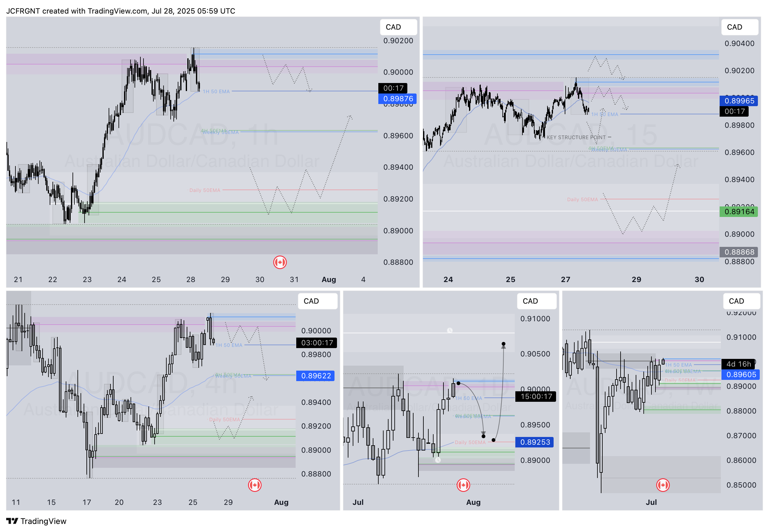Click the 0.91000 price on 1D chart axis
The height and width of the screenshot is (532, 769).
coord(535,319)
